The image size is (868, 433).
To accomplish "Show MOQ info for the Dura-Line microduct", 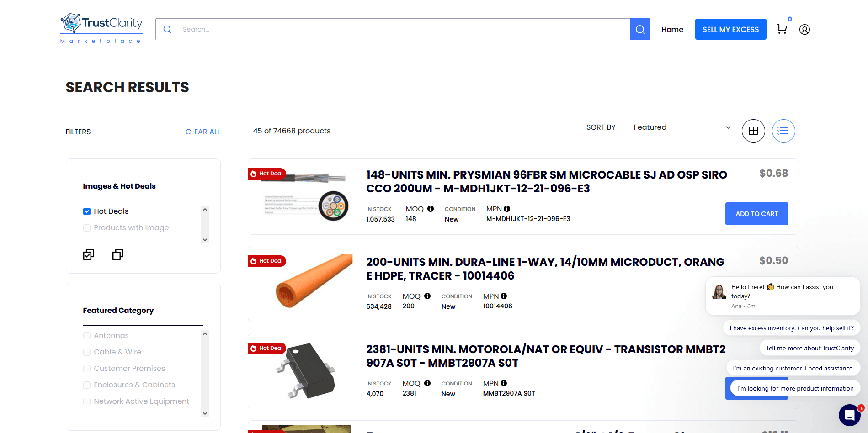I will tap(427, 296).
